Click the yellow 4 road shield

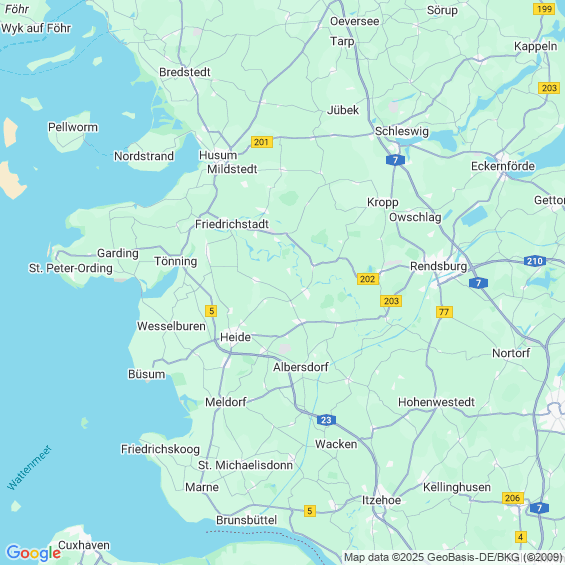(x=520, y=537)
